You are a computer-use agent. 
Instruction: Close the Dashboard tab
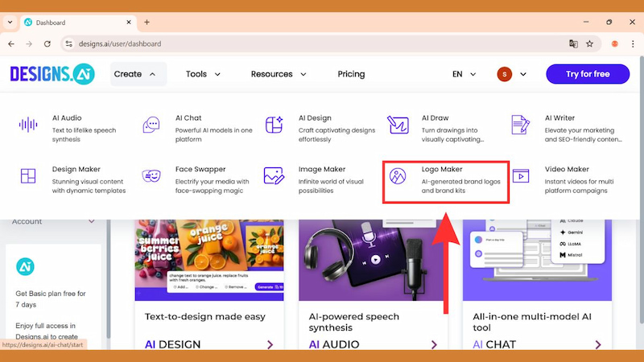(129, 23)
